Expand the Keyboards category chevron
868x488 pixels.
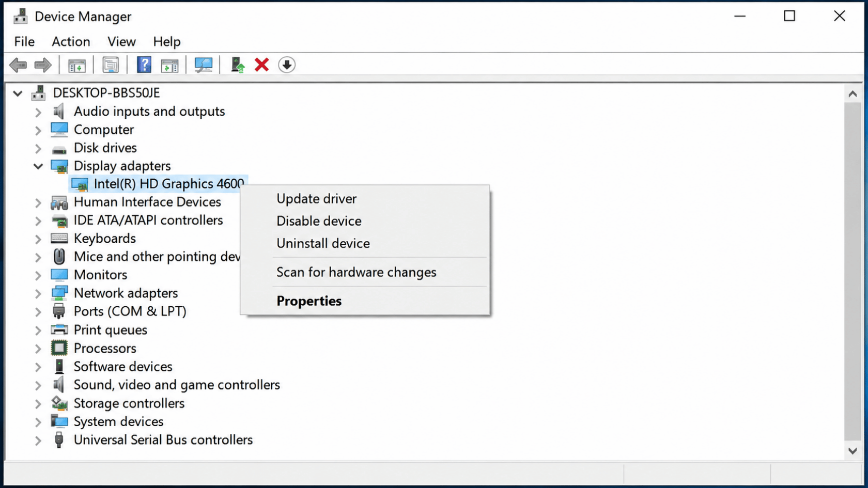pos(38,239)
